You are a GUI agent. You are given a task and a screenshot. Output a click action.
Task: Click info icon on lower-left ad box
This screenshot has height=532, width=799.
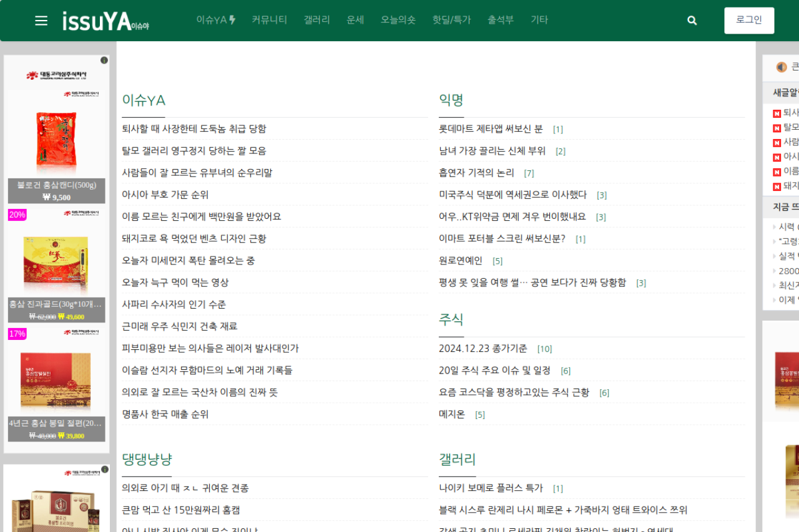(x=104, y=470)
